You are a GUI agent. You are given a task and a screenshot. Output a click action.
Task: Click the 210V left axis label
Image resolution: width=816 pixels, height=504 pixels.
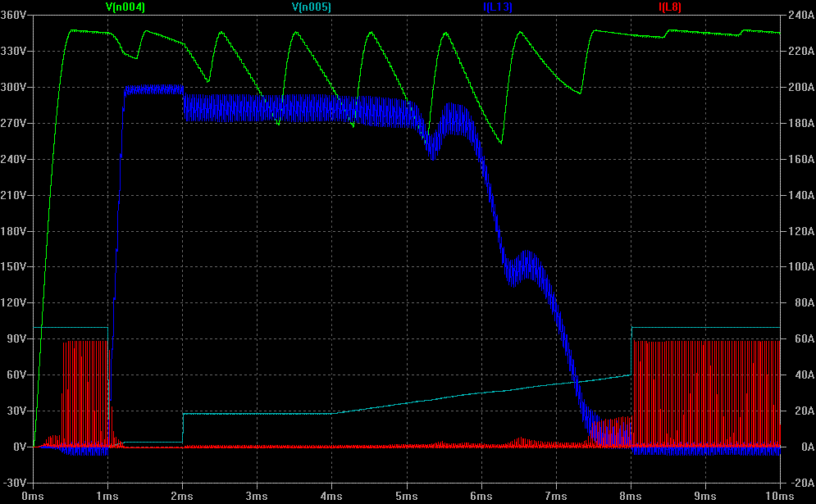[14, 195]
